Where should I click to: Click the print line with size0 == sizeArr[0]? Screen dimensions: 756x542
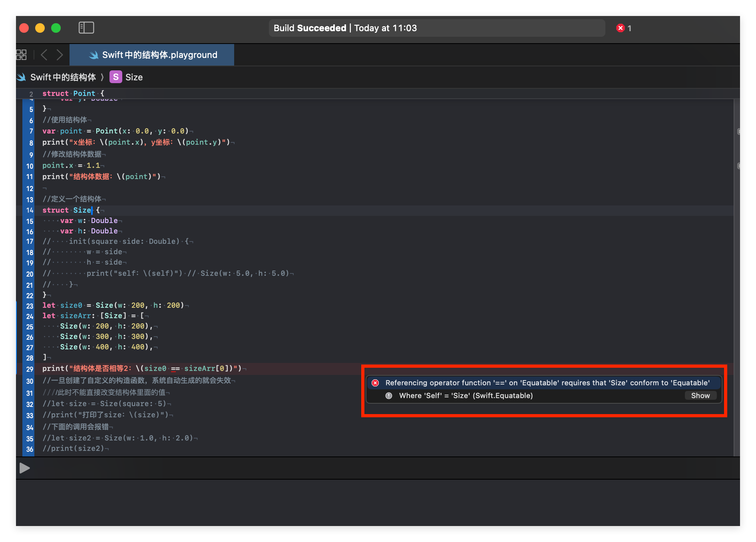point(142,369)
